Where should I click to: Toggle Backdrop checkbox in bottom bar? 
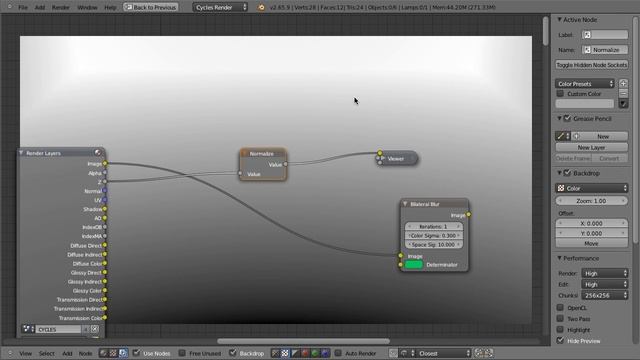[233, 353]
